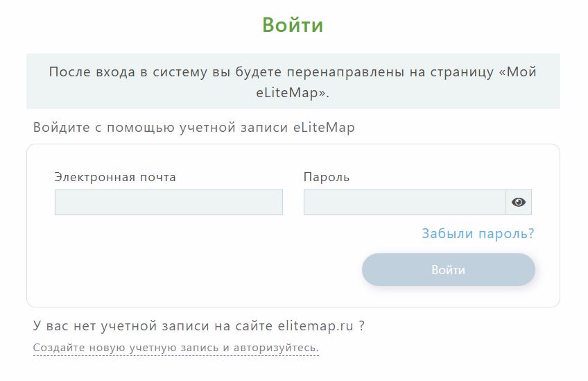Open the Забыли пароль? link
Image resolution: width=588 pixels, height=381 pixels.
(x=478, y=234)
